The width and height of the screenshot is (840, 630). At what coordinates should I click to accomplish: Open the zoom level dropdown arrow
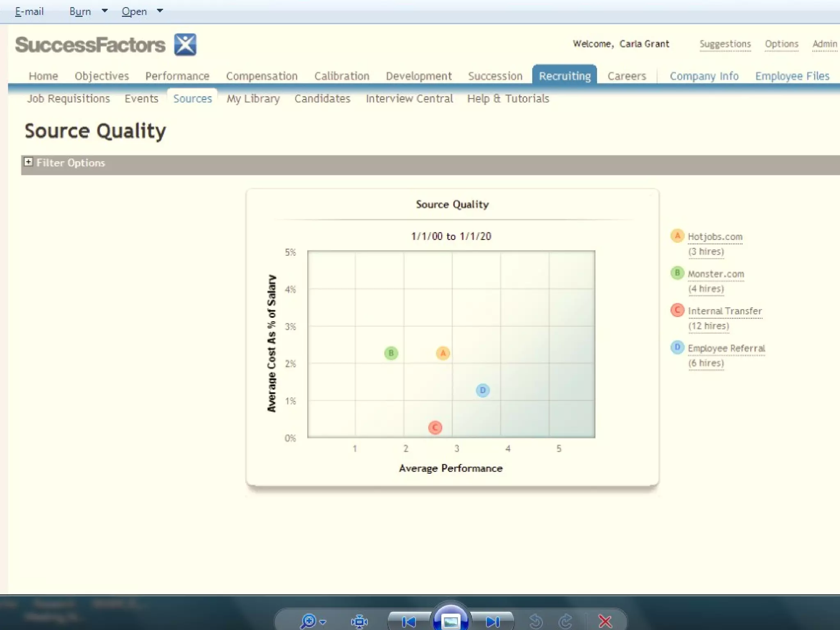pyautogui.click(x=323, y=622)
